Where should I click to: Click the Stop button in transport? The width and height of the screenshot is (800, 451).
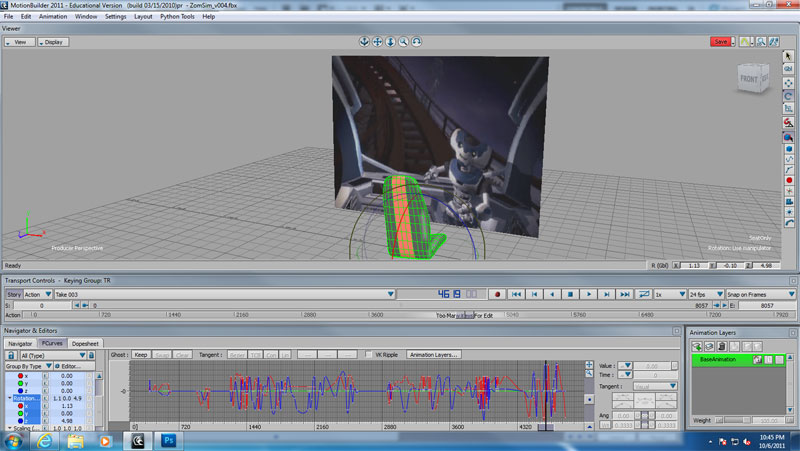(x=570, y=294)
